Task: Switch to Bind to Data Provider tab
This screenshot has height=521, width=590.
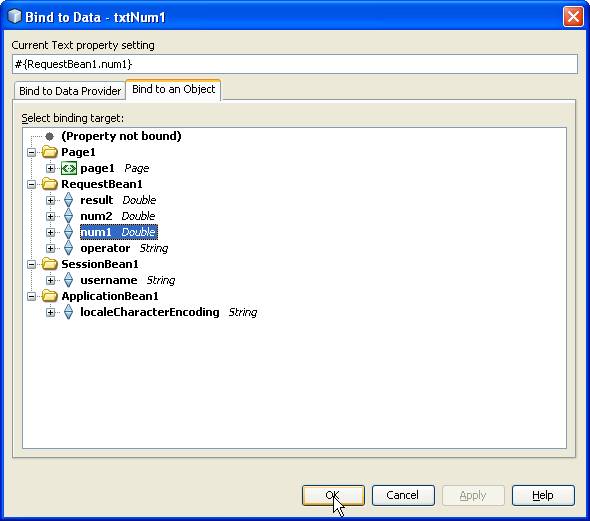Action: 70,91
